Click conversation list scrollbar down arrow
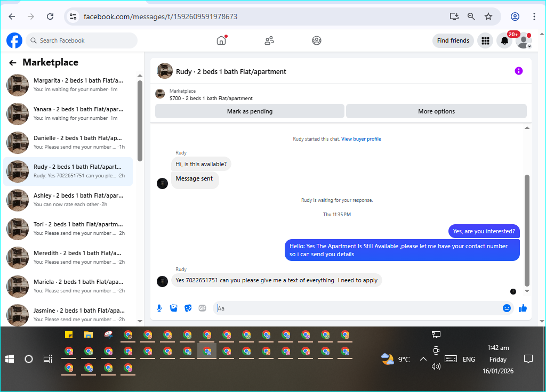This screenshot has width=546, height=392. (140, 321)
